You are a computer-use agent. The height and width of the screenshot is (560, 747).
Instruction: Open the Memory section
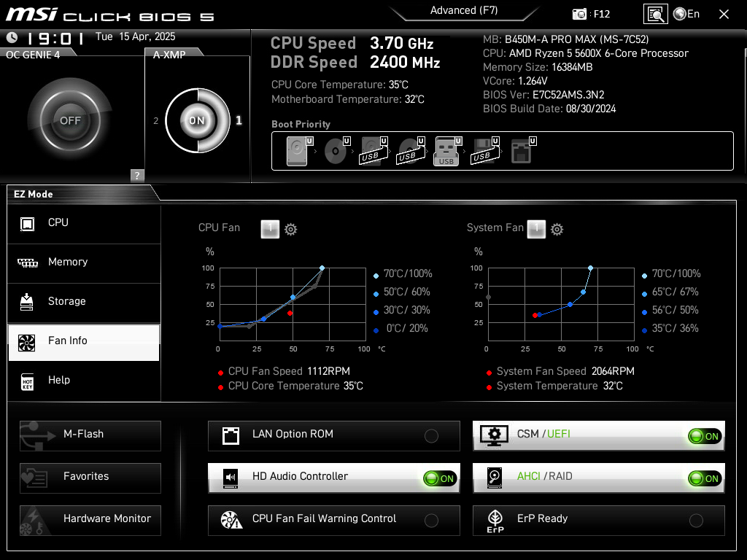[x=84, y=262]
